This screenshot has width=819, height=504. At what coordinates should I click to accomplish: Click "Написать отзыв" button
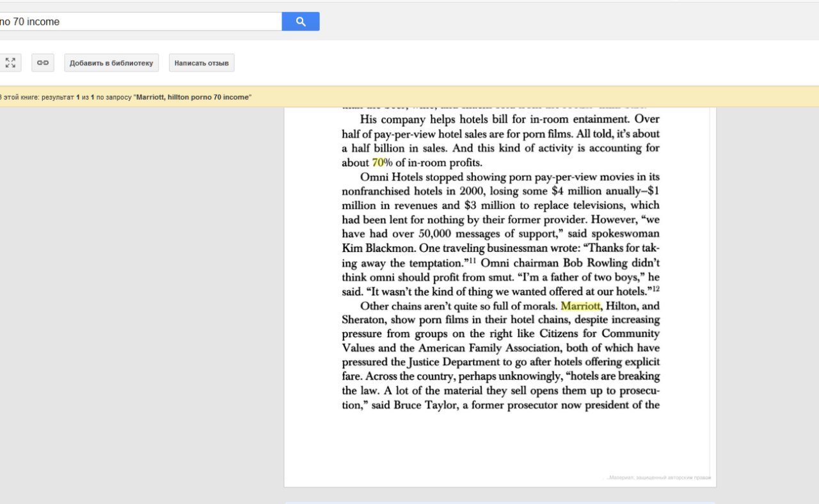[202, 63]
